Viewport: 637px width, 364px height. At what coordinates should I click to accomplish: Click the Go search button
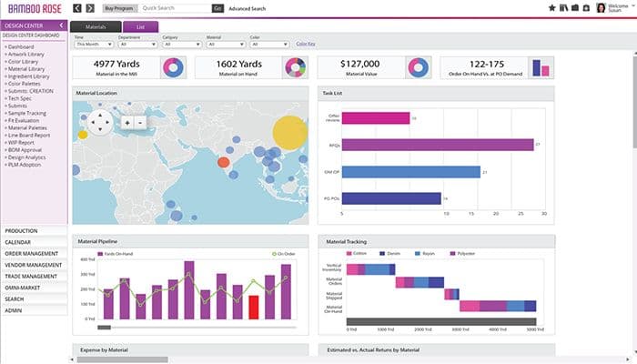click(217, 8)
